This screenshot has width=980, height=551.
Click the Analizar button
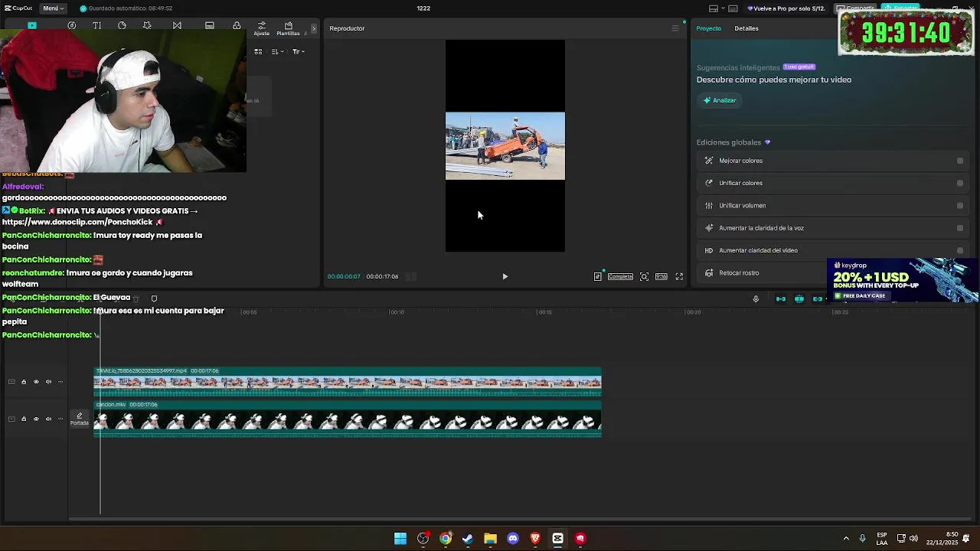pyautogui.click(x=720, y=100)
